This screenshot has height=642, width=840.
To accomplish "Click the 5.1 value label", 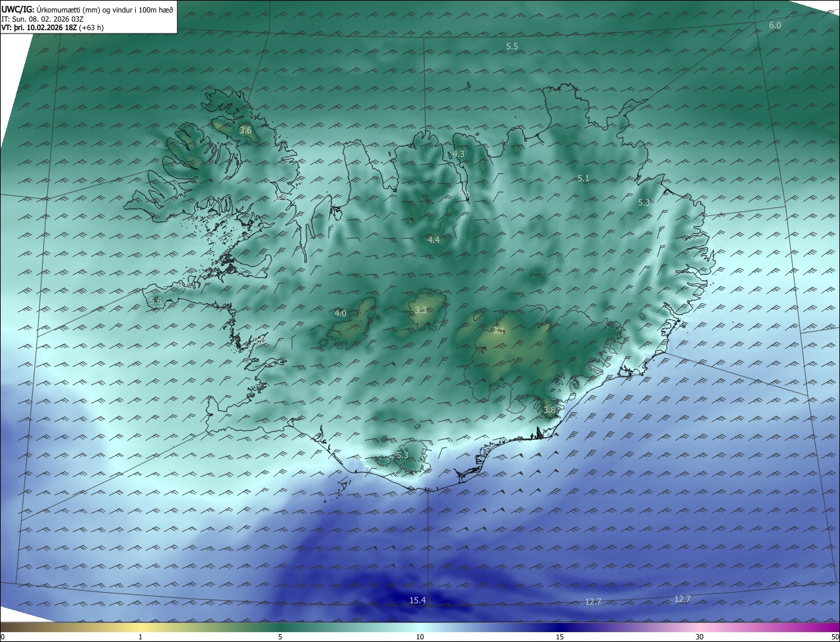I will [583, 179].
